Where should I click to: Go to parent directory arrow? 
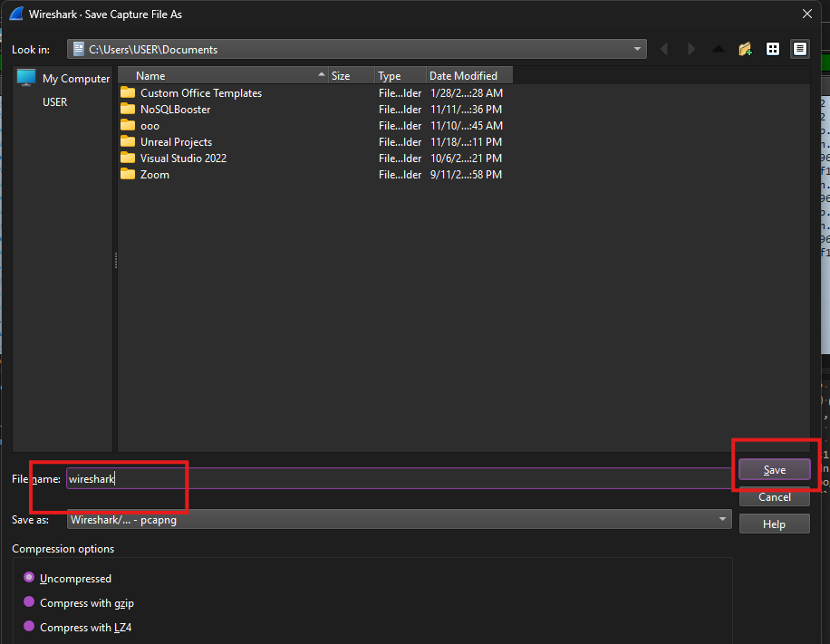[719, 49]
